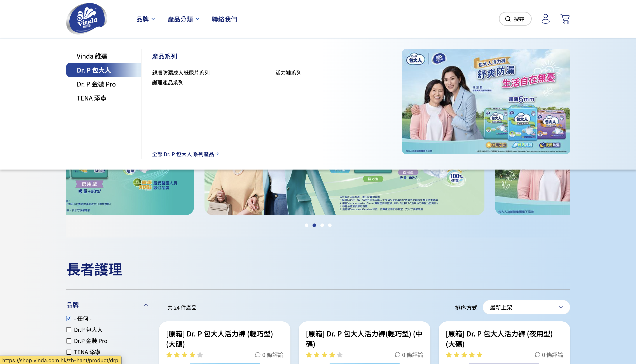Open product [原箱] Dr. P 包大人活力褲 (輕巧型) (大碼)

(219, 339)
